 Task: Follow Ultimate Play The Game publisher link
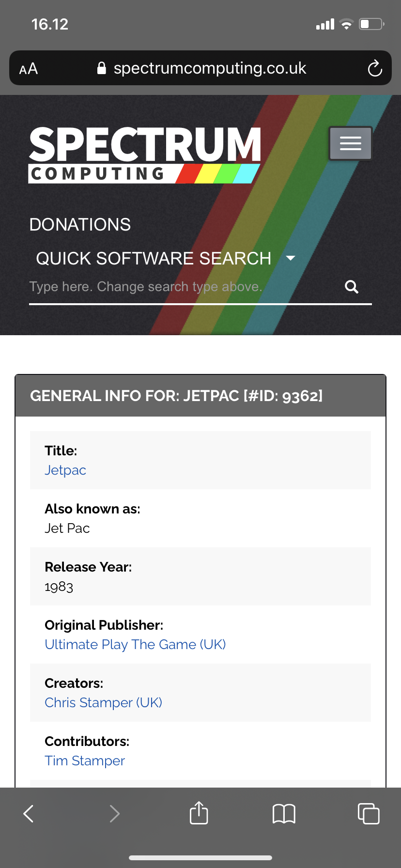pyautogui.click(x=135, y=645)
